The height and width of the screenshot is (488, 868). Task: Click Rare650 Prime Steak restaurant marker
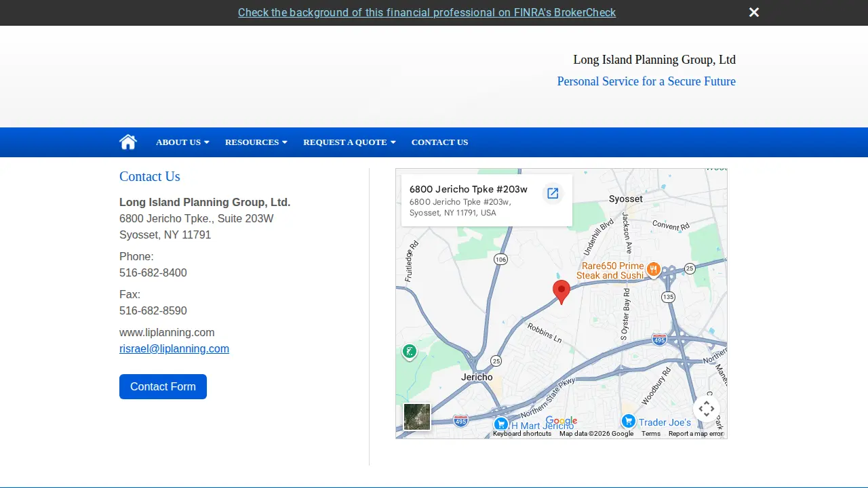pos(653,269)
